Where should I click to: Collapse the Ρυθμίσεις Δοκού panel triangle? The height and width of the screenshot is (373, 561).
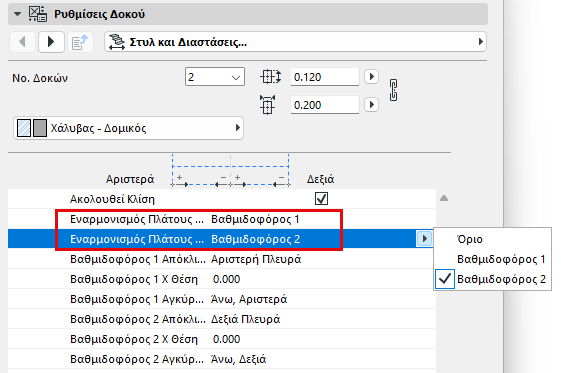coord(17,14)
